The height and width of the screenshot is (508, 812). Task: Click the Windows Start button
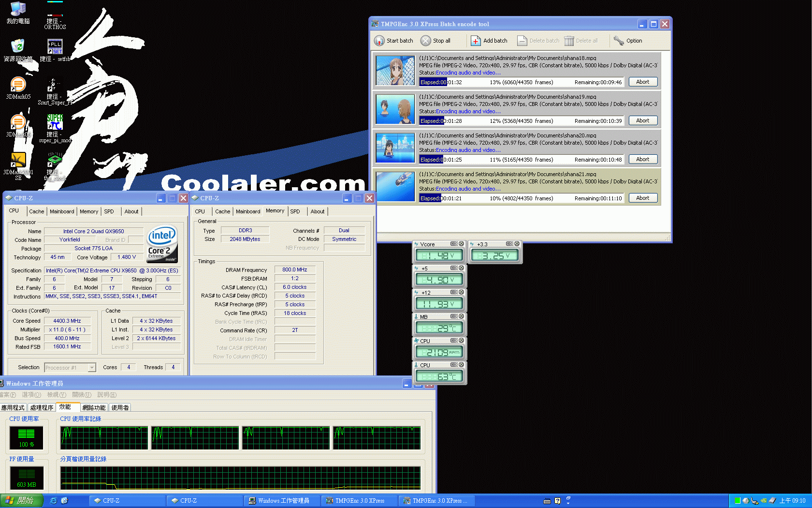click(22, 501)
